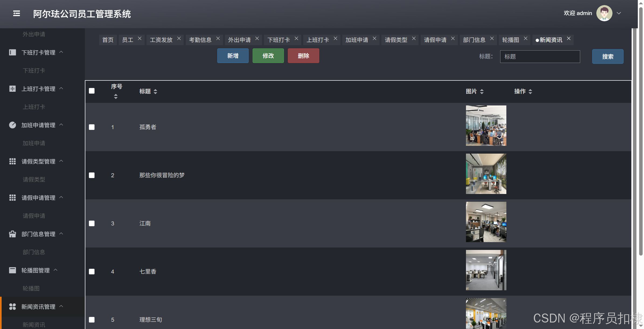
Task: Click the blue 新增 button
Action: coord(233,56)
